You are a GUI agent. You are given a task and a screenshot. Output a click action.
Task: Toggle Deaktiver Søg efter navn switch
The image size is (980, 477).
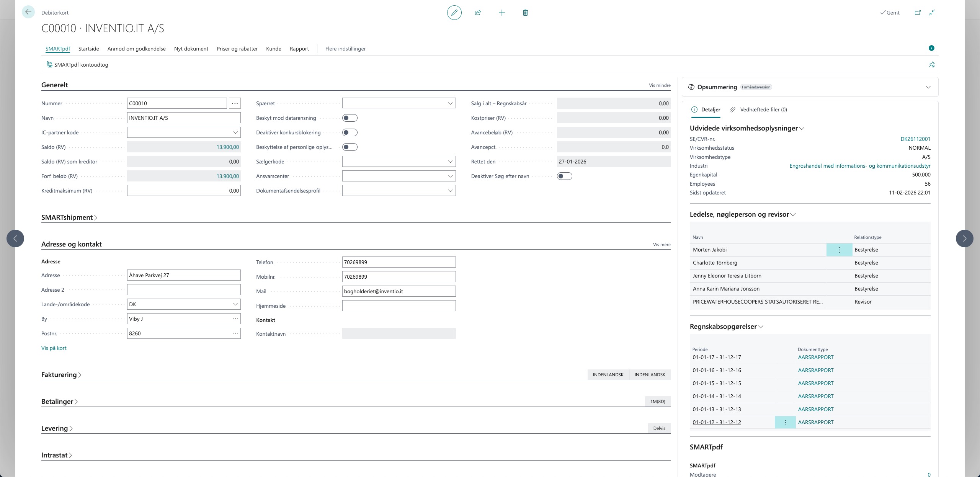564,176
